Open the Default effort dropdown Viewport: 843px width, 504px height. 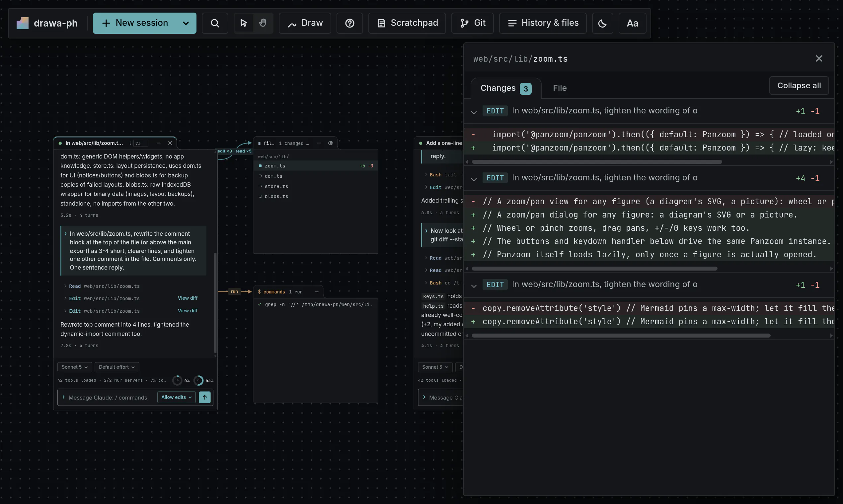coord(116,367)
